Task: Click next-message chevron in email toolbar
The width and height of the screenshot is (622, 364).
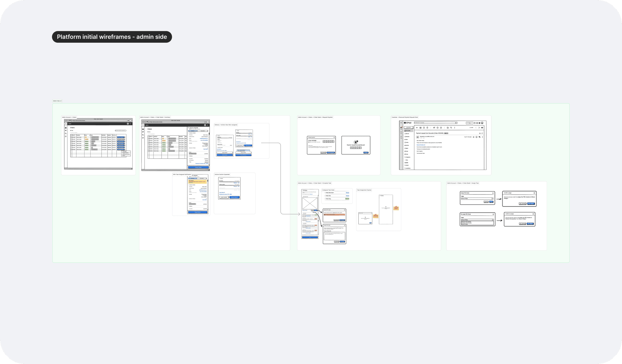Action: [x=479, y=128]
